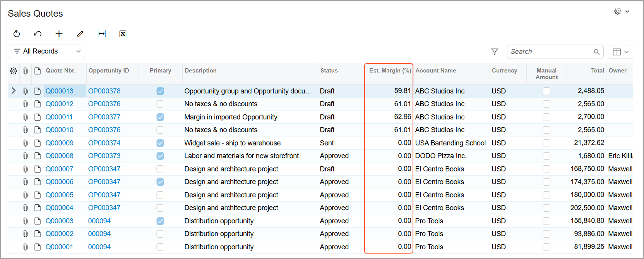644x259 pixels.
Task: Toggle Manual Amount checkbox for Q000001
Action: click(546, 247)
